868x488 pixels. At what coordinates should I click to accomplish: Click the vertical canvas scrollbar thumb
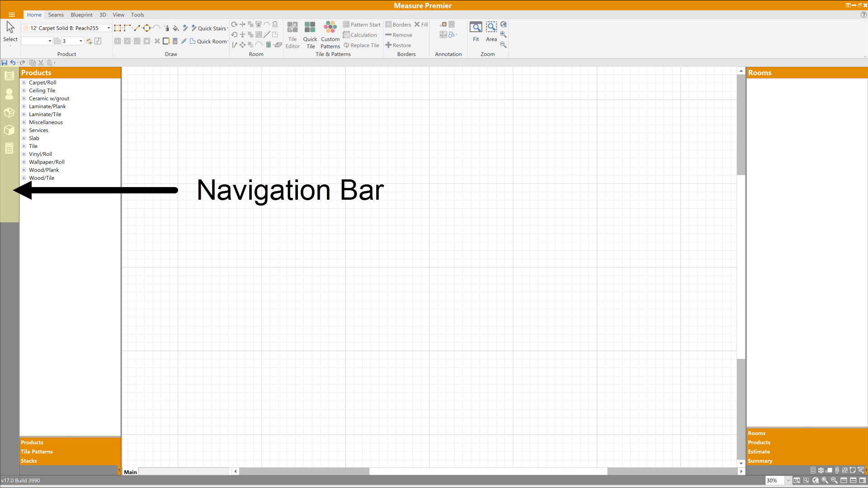pos(741,267)
